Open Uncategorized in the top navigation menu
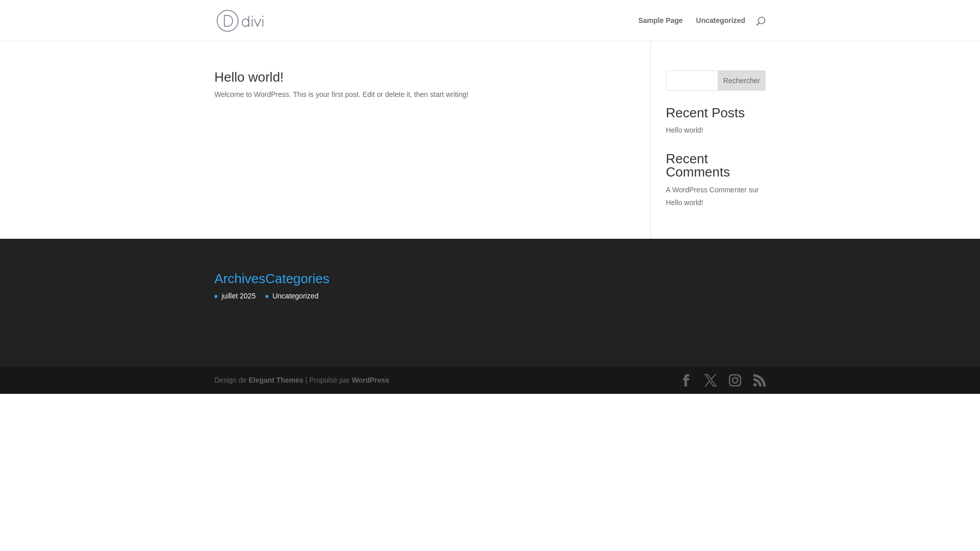Screen dimensions: 980x551 720,20
